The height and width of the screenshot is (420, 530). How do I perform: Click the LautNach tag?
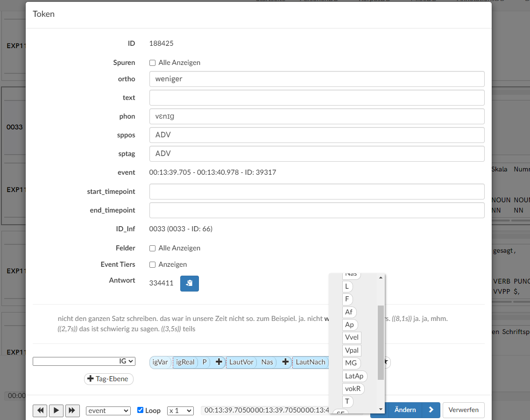(x=311, y=362)
